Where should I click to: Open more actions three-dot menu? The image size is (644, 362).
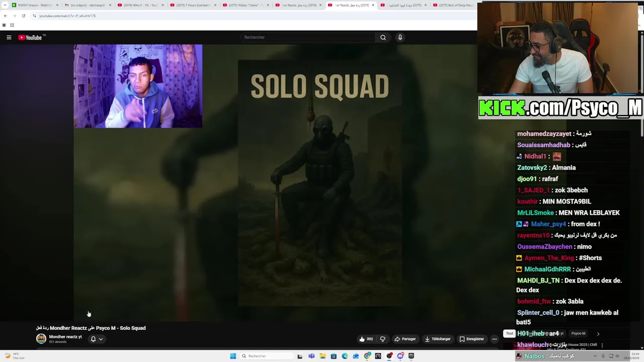(x=494, y=339)
